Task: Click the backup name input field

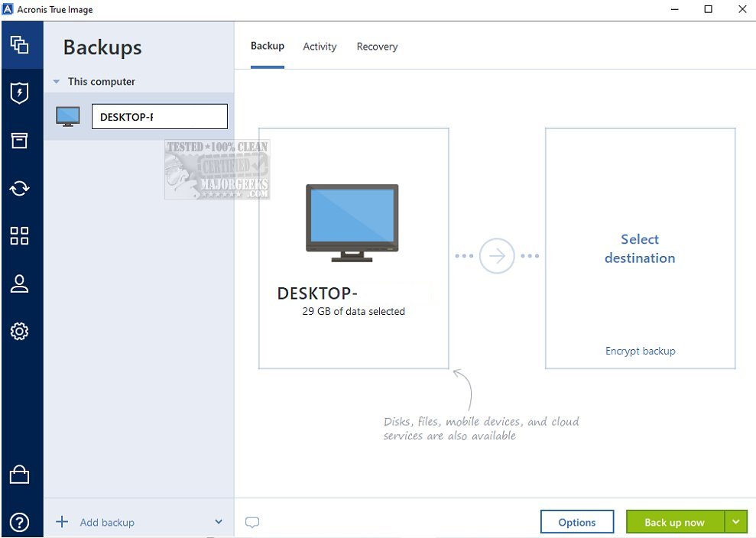Action: 160,117
